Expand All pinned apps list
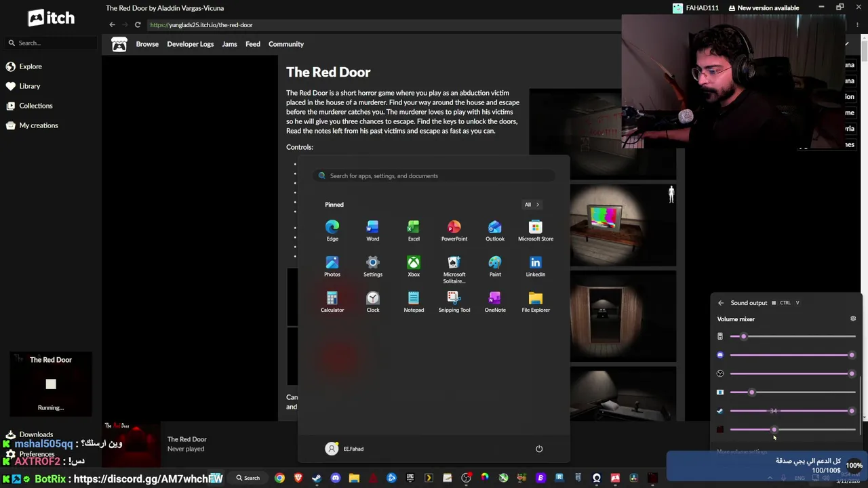 click(532, 205)
